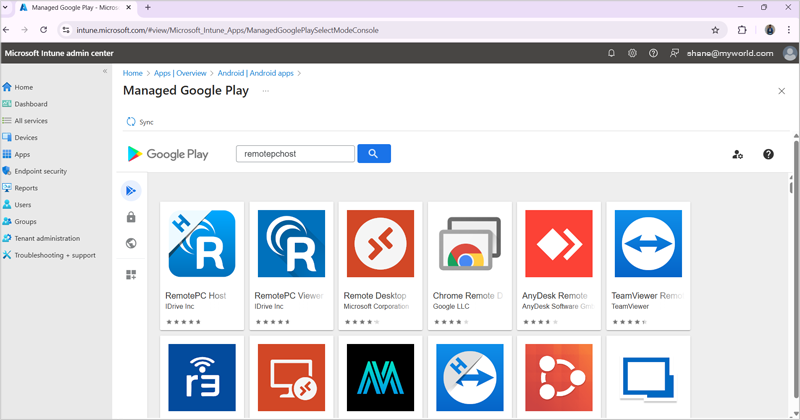The height and width of the screenshot is (420, 800).
Task: Select the RemotePC Host app card
Action: click(202, 265)
